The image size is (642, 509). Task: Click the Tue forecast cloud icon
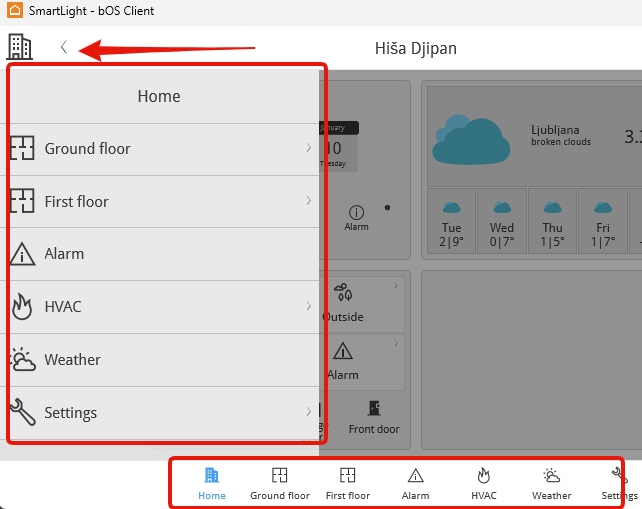451,208
